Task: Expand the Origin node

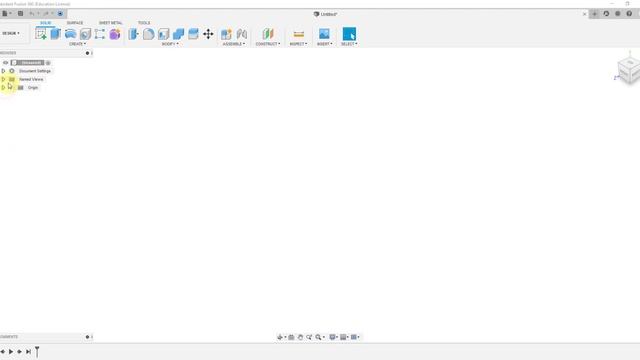Action: point(3,87)
